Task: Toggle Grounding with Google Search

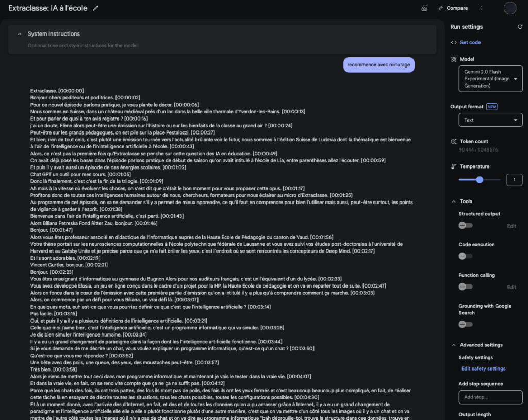Action: pyautogui.click(x=465, y=324)
